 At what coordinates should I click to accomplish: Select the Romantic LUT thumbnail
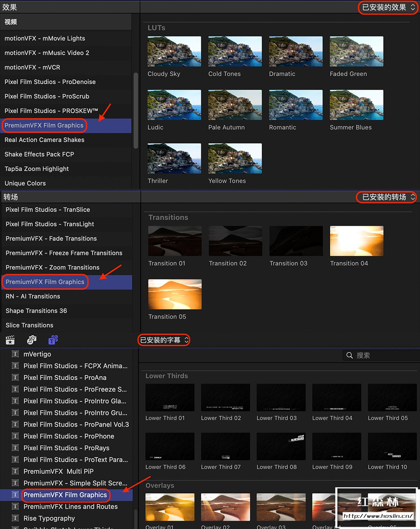click(x=296, y=105)
